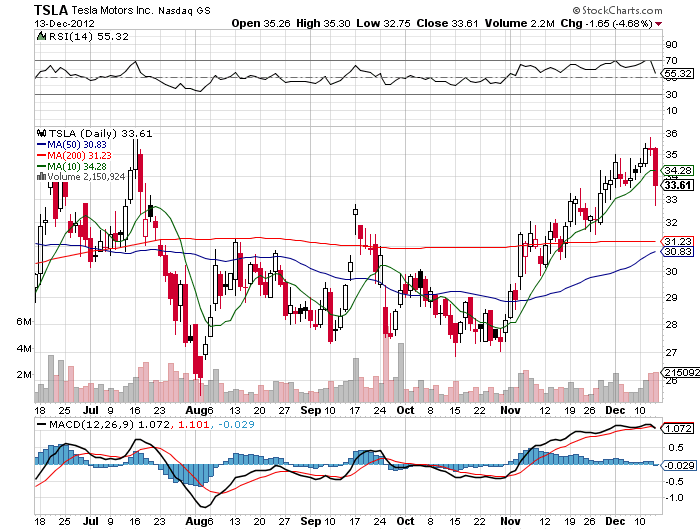The height and width of the screenshot is (530, 700).
Task: Click the 215092 volume tag
Action: 681,373
